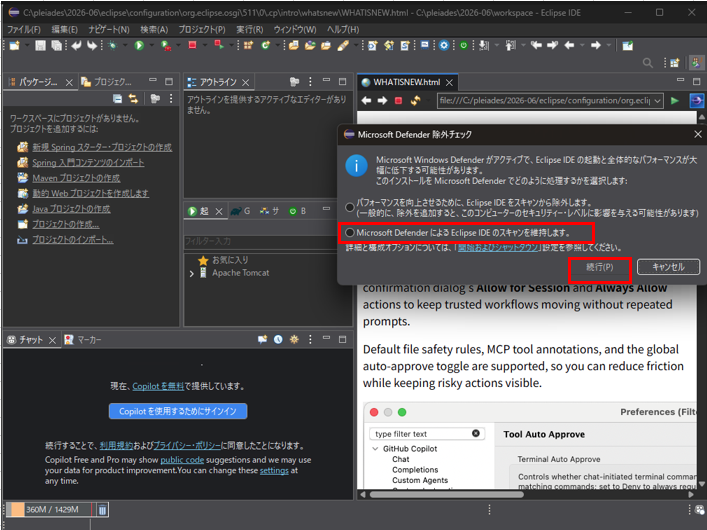Open dropdown arrow next to the Run icon

[x=151, y=46]
